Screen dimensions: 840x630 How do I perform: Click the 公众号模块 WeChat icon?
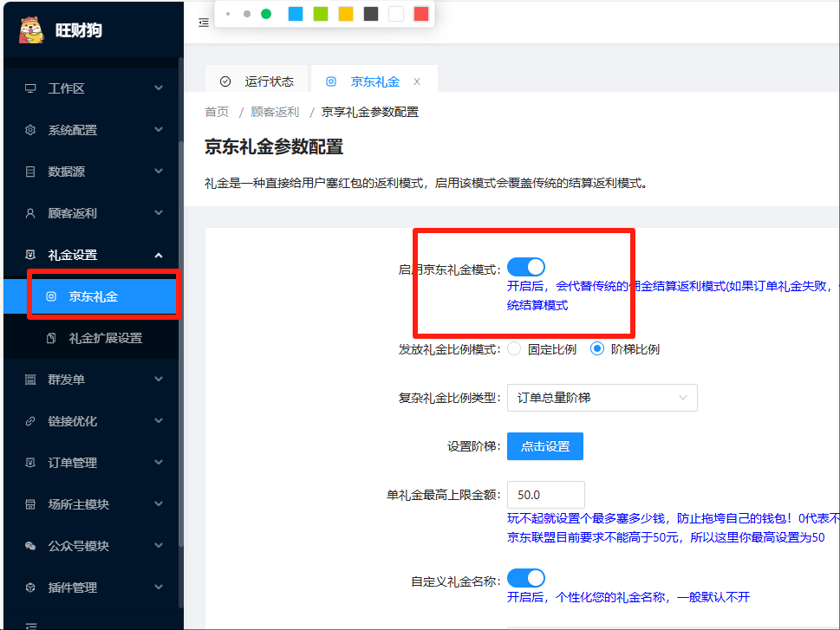30,546
